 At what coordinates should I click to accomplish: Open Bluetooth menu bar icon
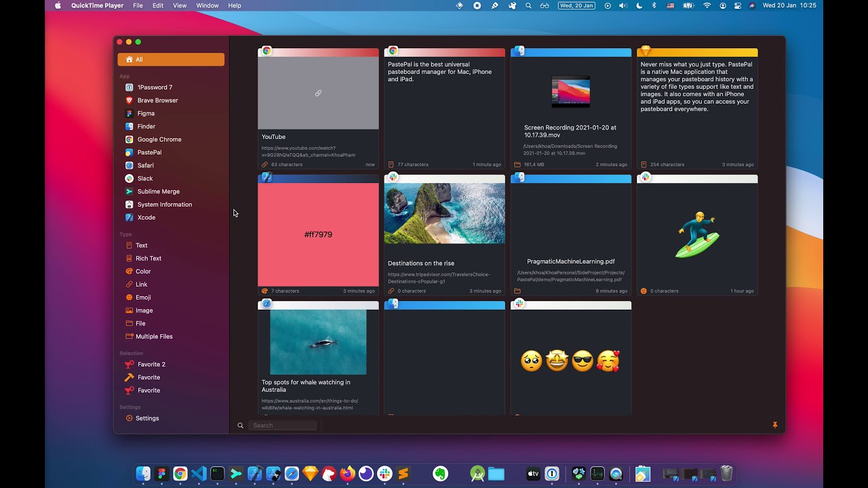pos(654,5)
